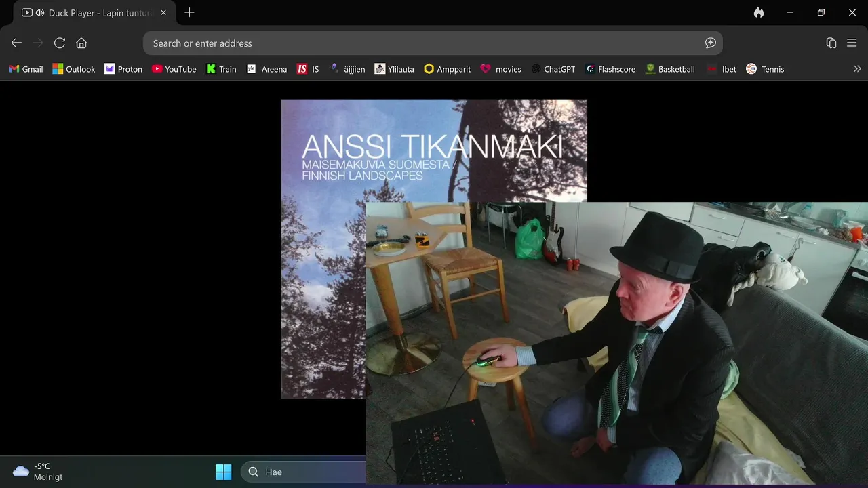Open the äijjien bookmark
This screenshot has width=868, height=488.
347,69
